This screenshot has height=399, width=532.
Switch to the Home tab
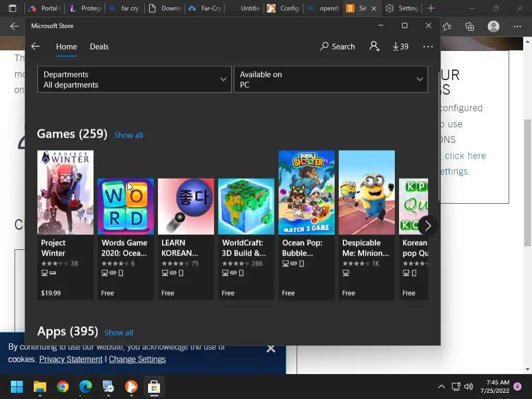(66, 46)
